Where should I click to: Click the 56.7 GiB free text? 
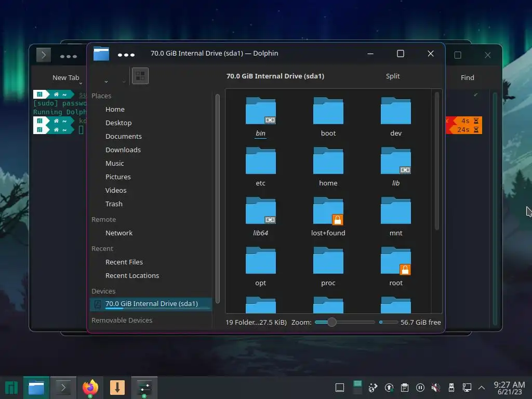[x=420, y=322]
